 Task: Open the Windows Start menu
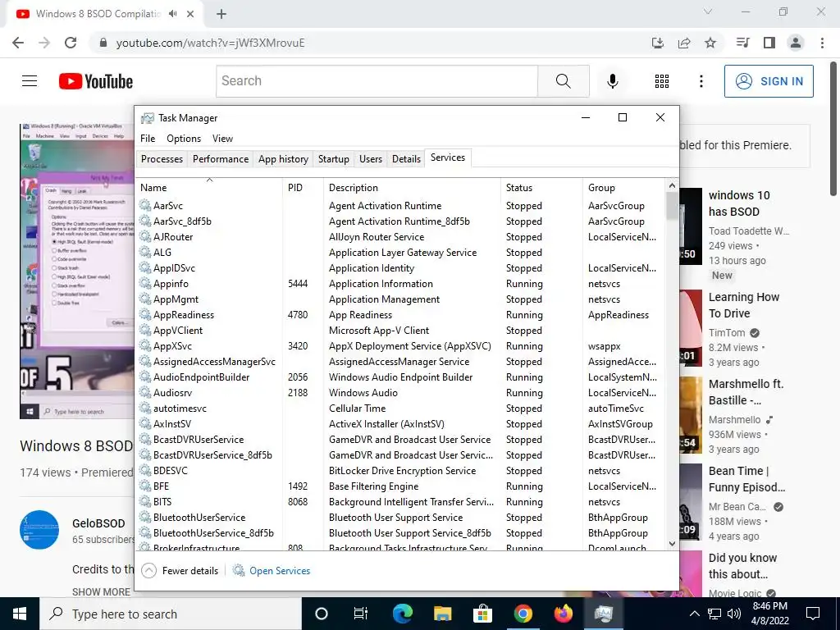20,614
